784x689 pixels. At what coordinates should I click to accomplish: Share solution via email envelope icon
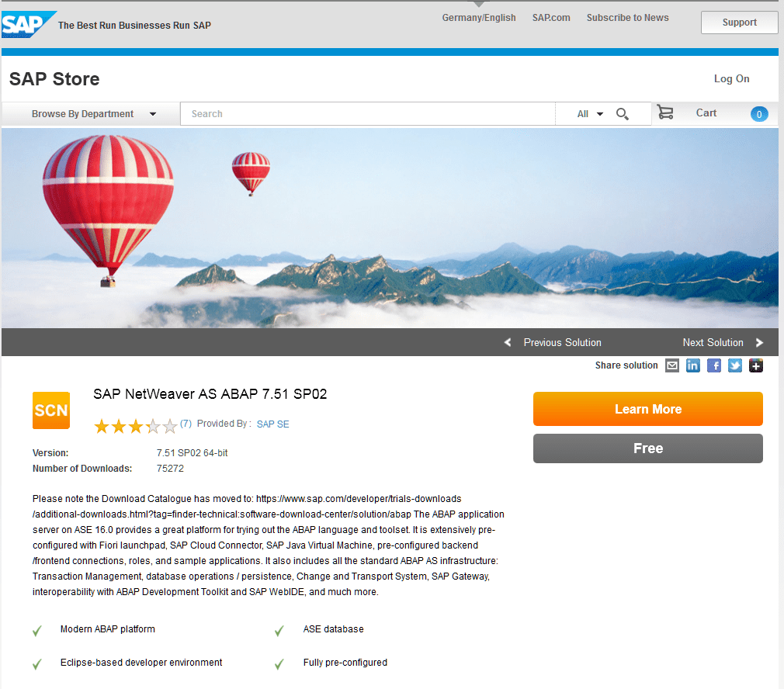672,365
